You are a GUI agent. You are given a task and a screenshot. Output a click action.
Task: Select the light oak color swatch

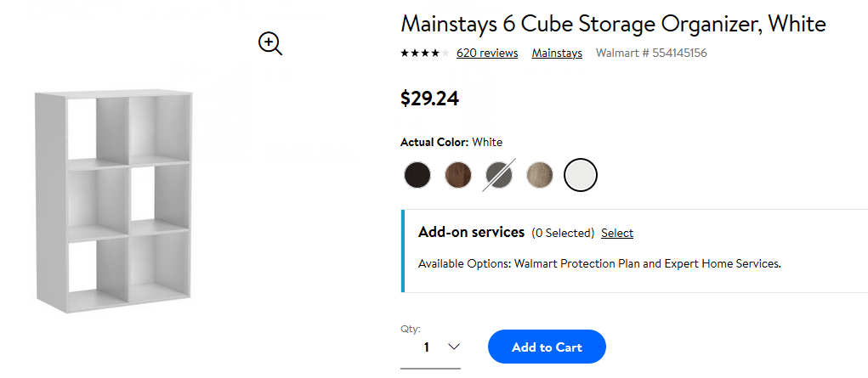click(540, 175)
